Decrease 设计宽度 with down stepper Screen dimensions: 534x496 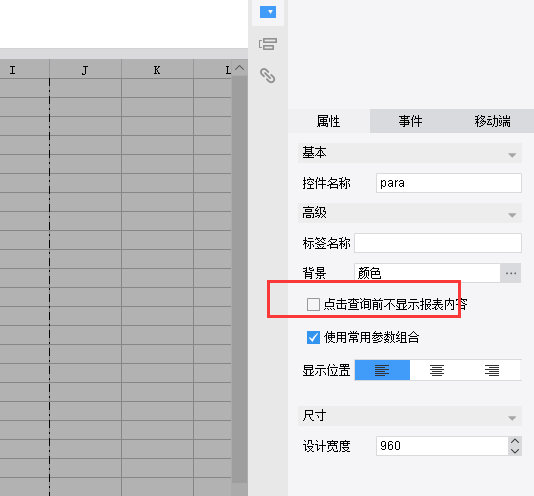click(x=515, y=451)
